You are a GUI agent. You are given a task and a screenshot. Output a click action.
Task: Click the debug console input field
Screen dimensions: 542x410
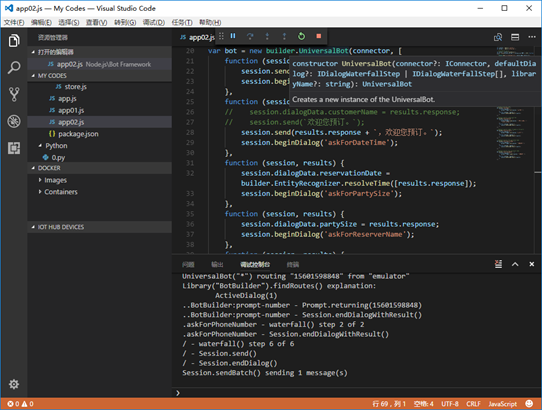tap(358, 393)
